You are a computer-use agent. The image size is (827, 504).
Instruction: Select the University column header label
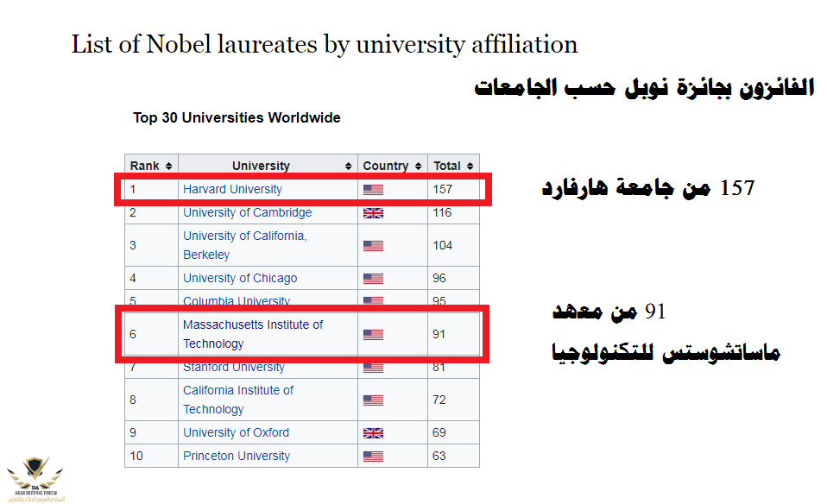pos(261,166)
